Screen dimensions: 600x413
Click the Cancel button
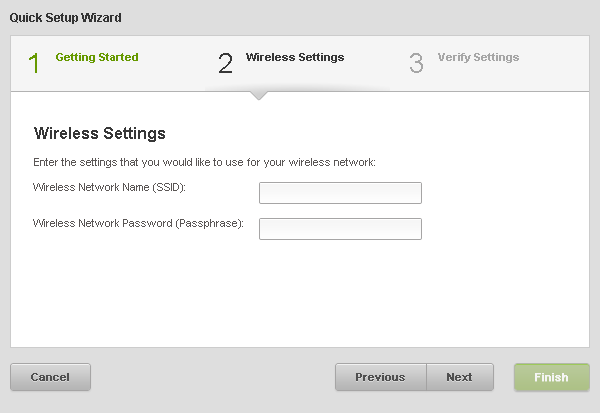50,377
